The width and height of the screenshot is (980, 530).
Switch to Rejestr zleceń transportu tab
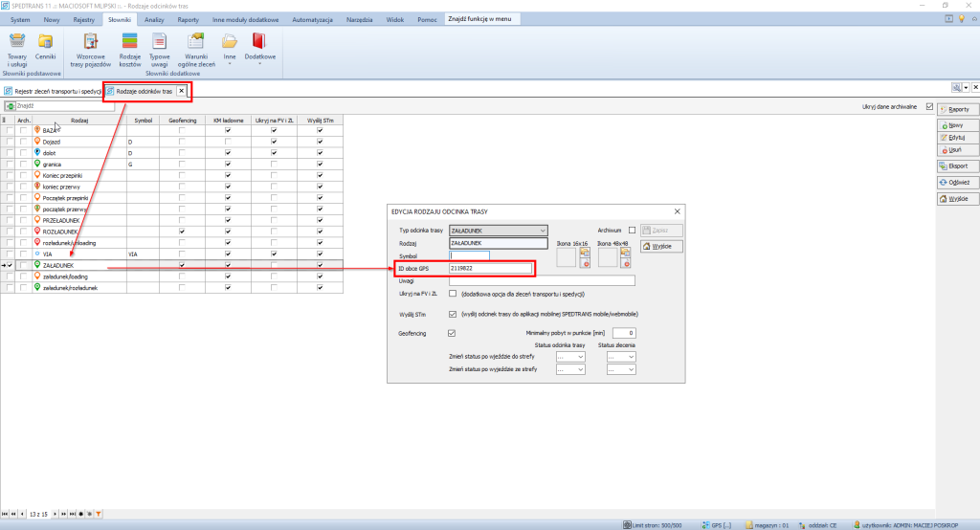[x=53, y=91]
